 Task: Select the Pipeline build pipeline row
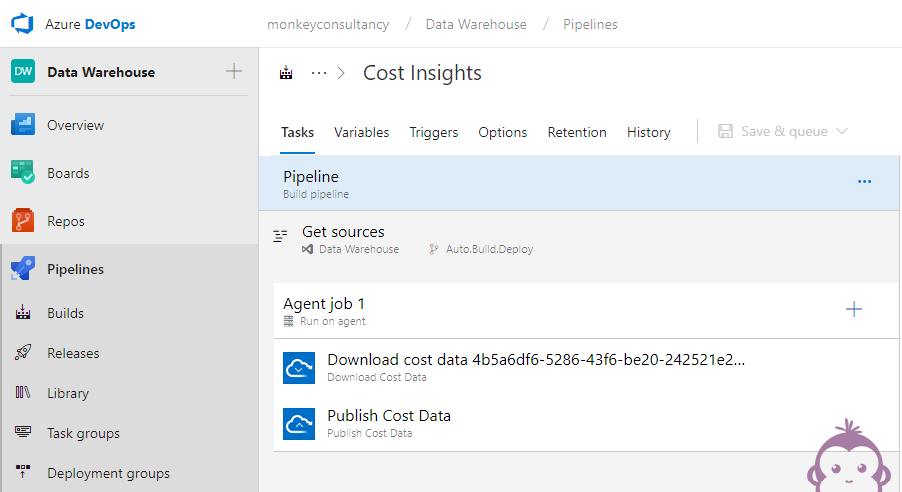[579, 183]
